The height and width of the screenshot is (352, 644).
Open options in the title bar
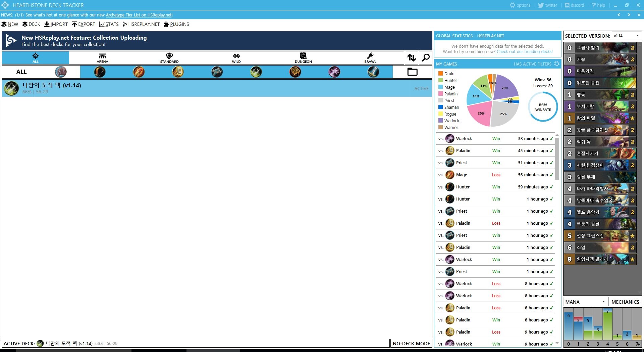pyautogui.click(x=520, y=5)
